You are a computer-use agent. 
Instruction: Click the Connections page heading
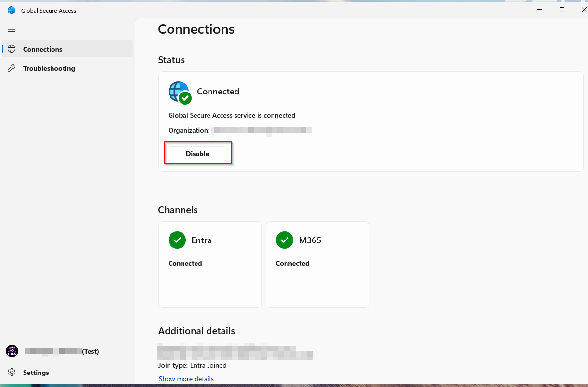[196, 29]
